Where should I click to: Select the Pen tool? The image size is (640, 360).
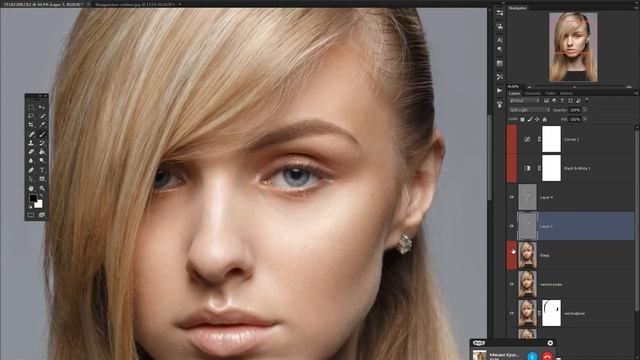pyautogui.click(x=31, y=170)
